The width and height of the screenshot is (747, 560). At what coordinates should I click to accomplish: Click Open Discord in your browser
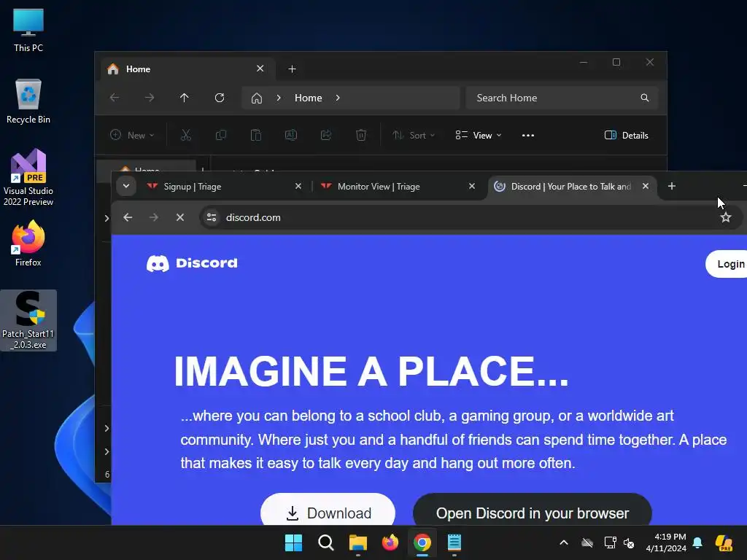coord(532,509)
